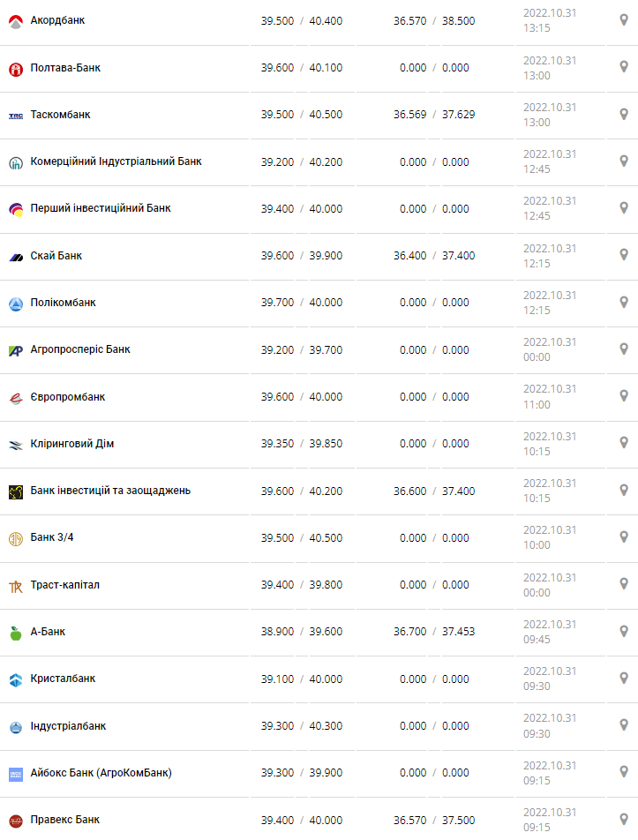Open Айбокс Банк (АгроКомБанк) link
Screen dimensions: 638x840
(101, 773)
